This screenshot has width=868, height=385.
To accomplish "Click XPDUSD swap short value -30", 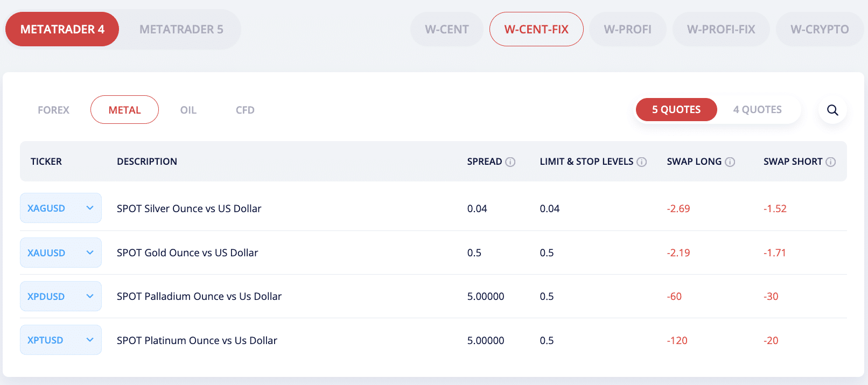I will (x=771, y=296).
